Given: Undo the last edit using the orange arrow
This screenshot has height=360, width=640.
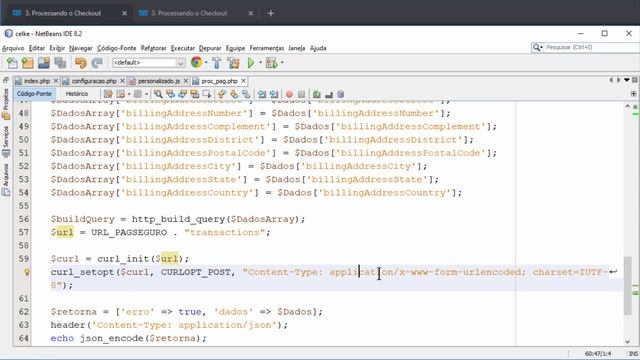Looking at the screenshot, I should (80, 63).
